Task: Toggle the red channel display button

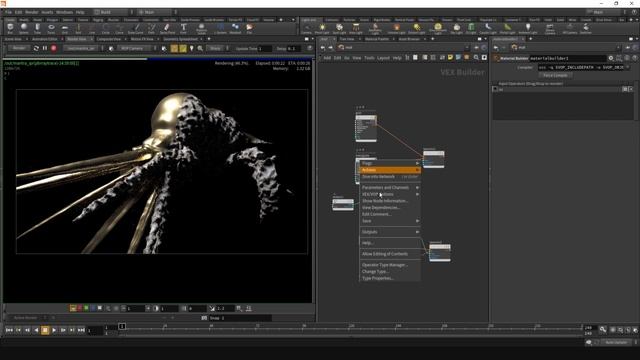Action: 80,308
